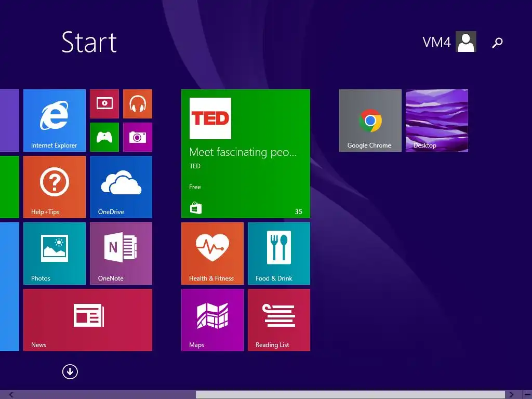Launch the Photos tile
The width and height of the screenshot is (532, 399).
[54, 254]
